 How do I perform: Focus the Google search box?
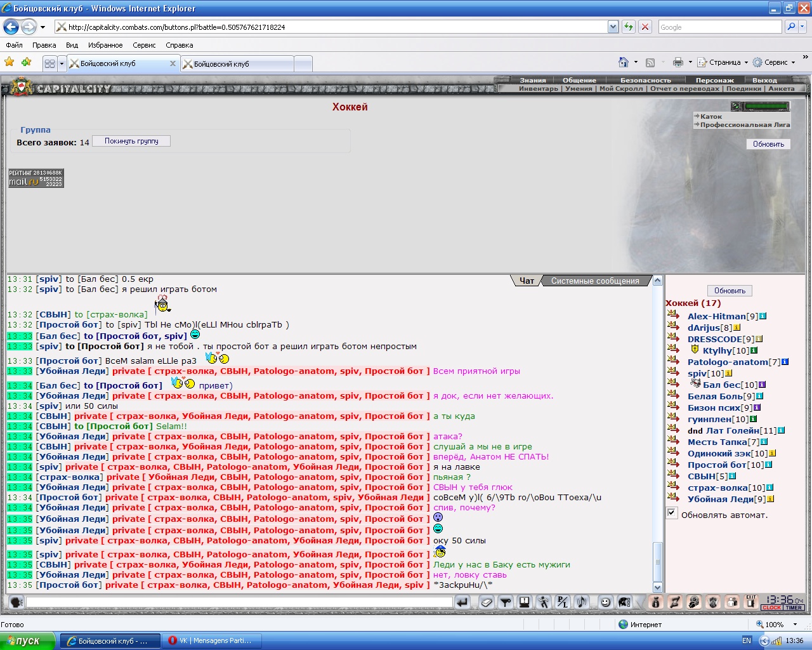(720, 27)
